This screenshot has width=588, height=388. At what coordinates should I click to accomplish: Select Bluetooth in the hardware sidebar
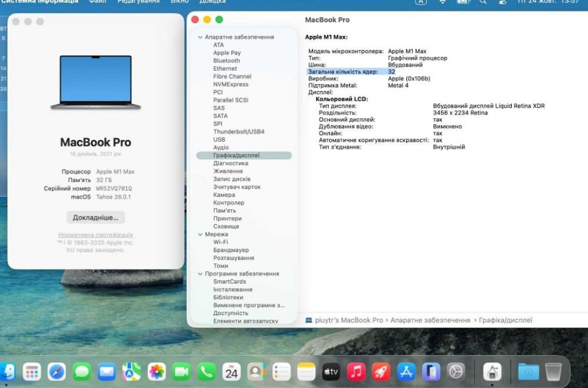[226, 61]
